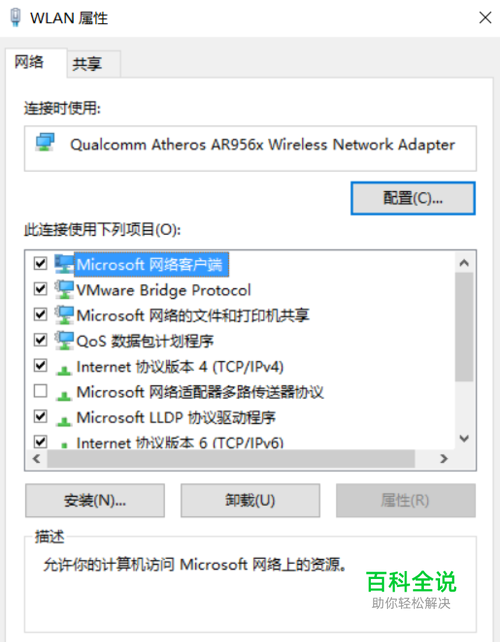Disable the TCP/IPv6 checkbox
The height and width of the screenshot is (642, 500).
coord(40,442)
